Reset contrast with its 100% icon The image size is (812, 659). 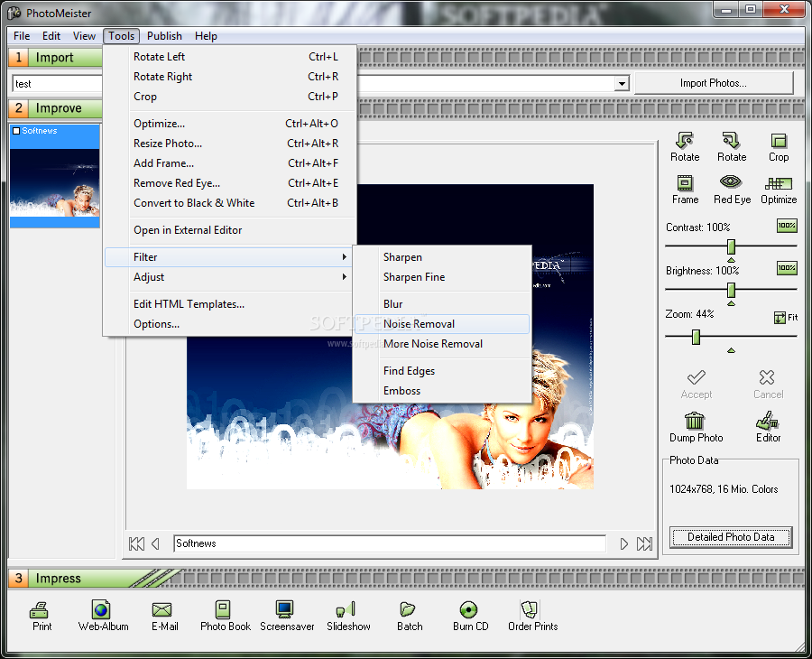787,226
